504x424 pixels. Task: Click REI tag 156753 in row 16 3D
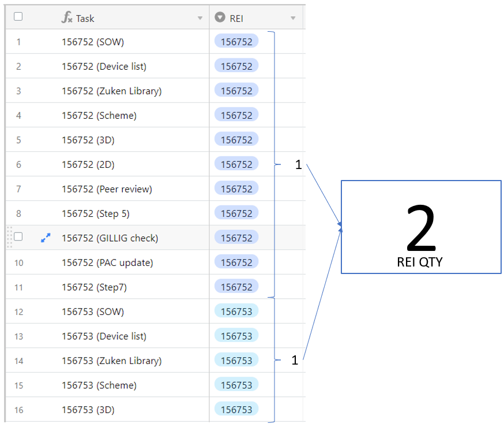click(236, 409)
